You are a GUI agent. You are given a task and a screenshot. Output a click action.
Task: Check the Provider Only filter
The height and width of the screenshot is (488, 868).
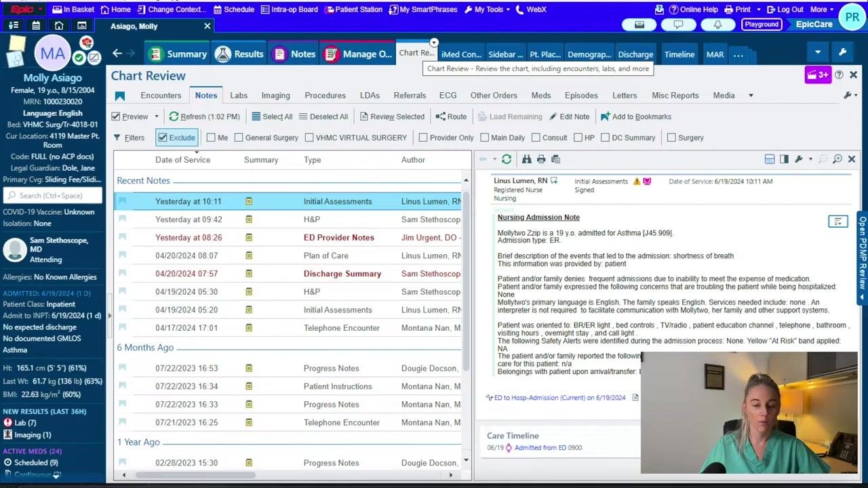pos(423,138)
